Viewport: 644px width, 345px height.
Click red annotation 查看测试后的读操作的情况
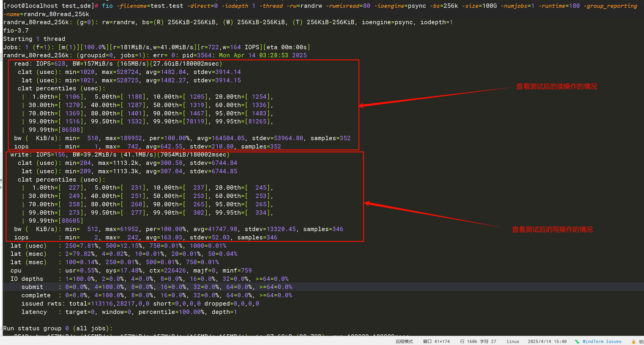[x=556, y=87]
